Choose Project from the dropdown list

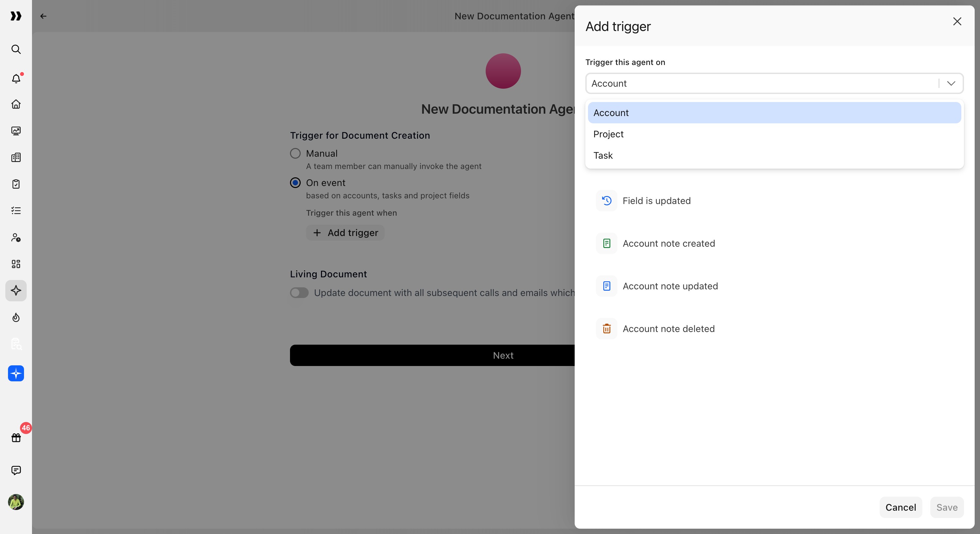click(774, 134)
